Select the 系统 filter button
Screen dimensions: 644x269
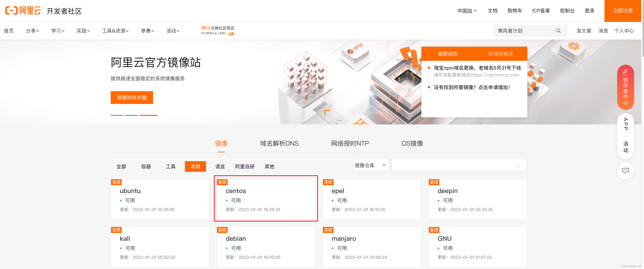pos(195,166)
